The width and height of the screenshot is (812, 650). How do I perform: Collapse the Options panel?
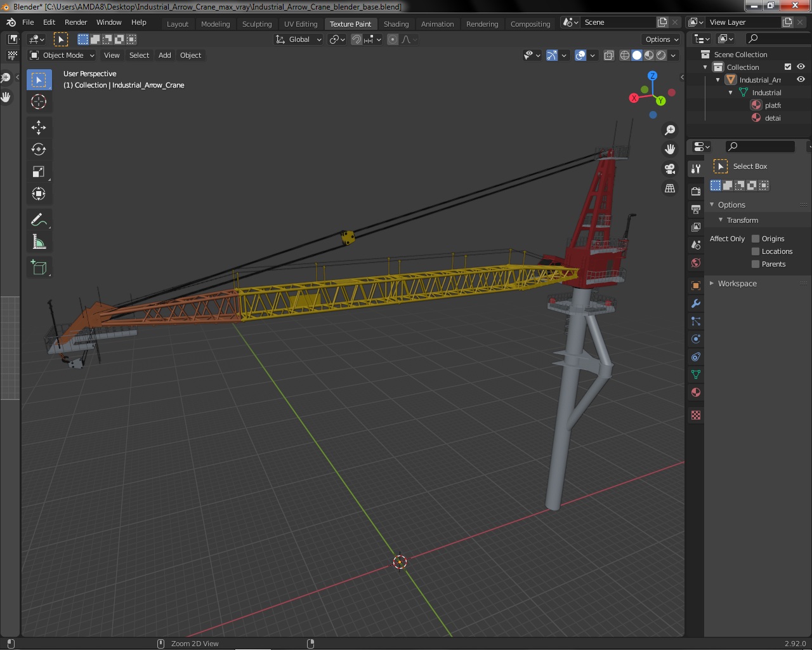pos(712,204)
